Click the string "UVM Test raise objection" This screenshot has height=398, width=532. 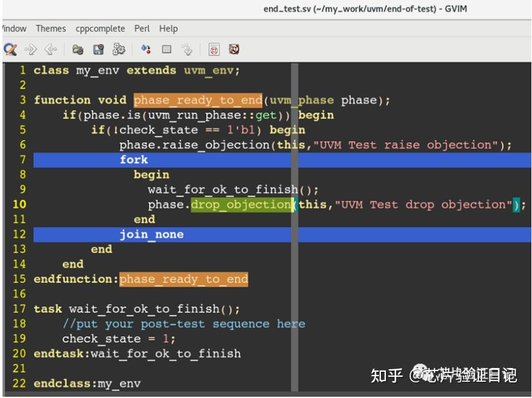tap(406, 145)
